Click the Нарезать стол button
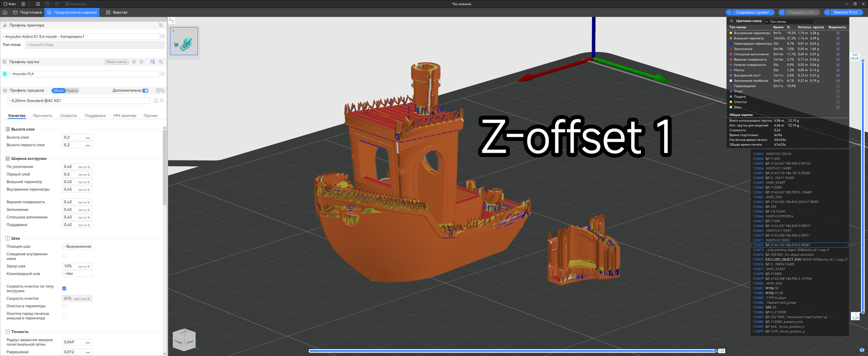The width and height of the screenshot is (868, 356). point(801,12)
